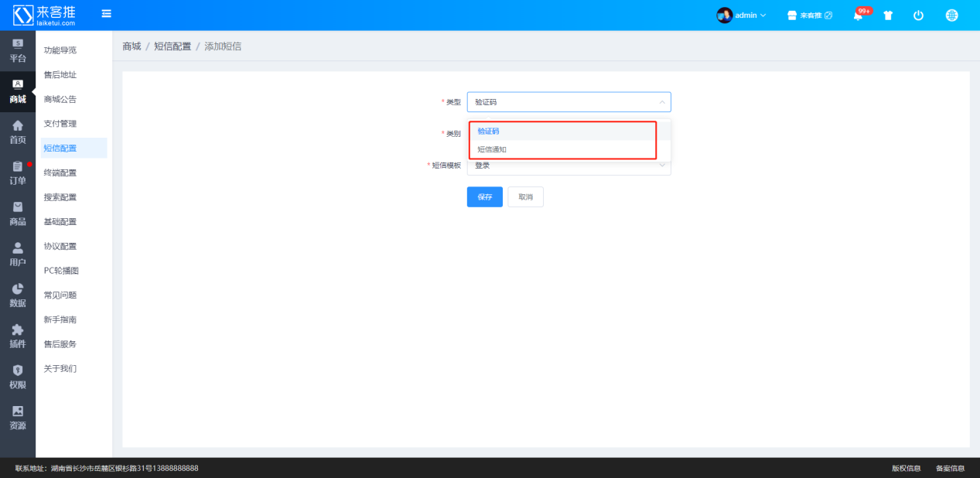Open the admin account dropdown
Image resolution: width=980 pixels, height=478 pixels.
point(750,15)
